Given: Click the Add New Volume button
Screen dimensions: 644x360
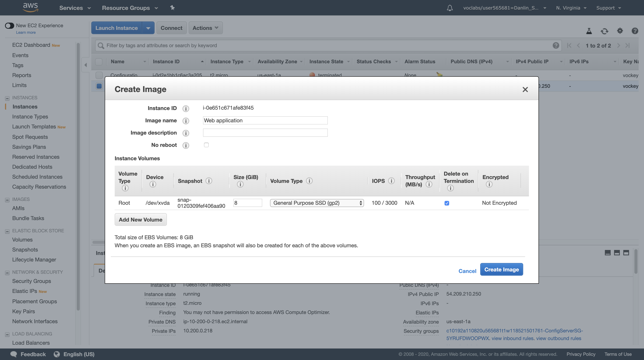Looking at the screenshot, I should click(x=141, y=220).
